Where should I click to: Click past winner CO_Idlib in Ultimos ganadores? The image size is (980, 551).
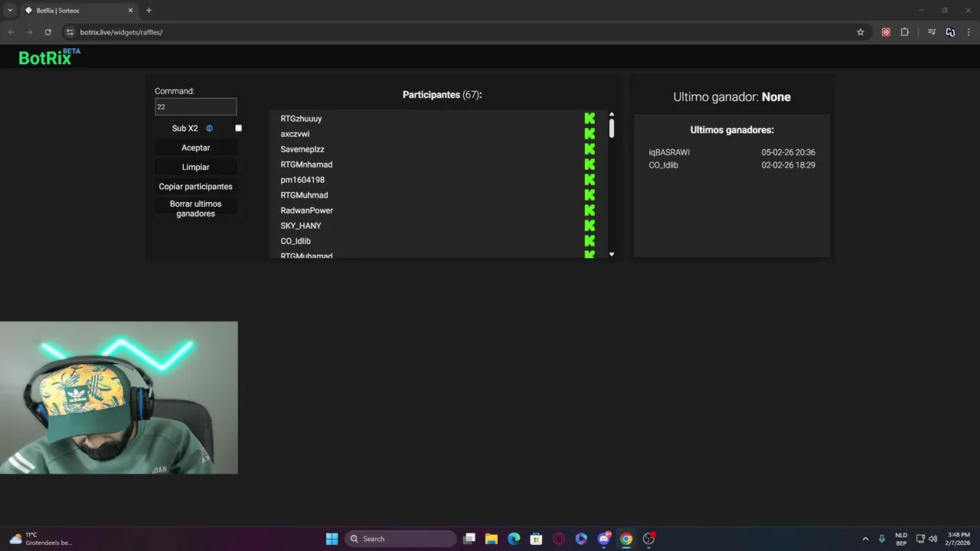663,165
